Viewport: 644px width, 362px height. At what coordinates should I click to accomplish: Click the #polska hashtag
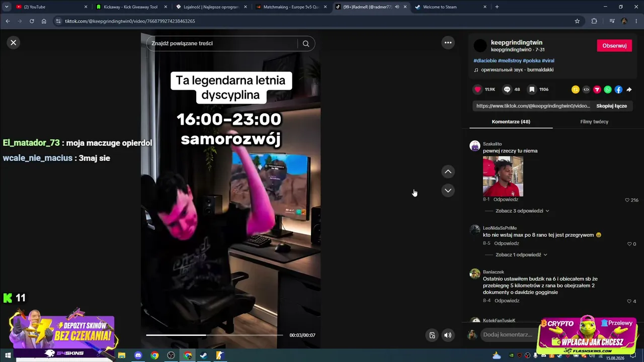[531, 61]
